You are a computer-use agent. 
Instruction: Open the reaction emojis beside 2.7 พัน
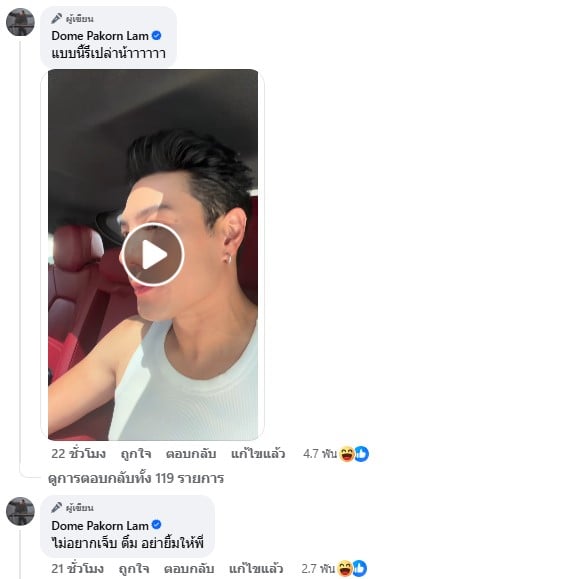coord(352,568)
